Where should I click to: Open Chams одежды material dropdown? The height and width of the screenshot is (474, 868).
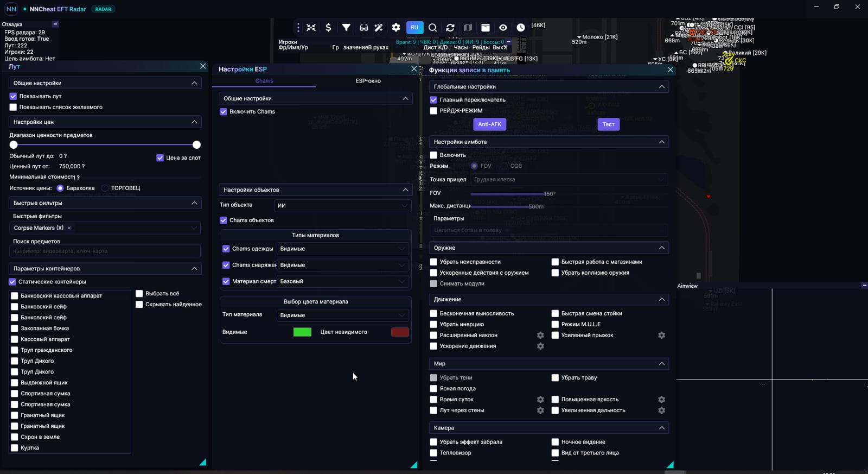342,249
